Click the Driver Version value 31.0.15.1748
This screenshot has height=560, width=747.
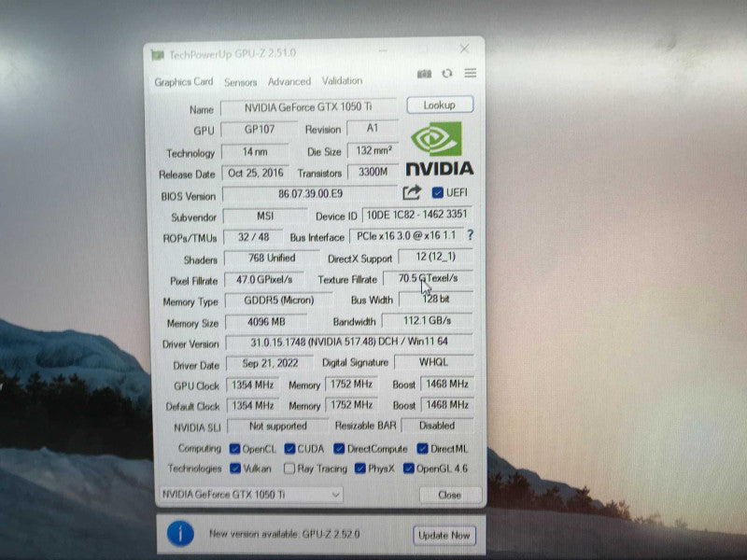[349, 342]
